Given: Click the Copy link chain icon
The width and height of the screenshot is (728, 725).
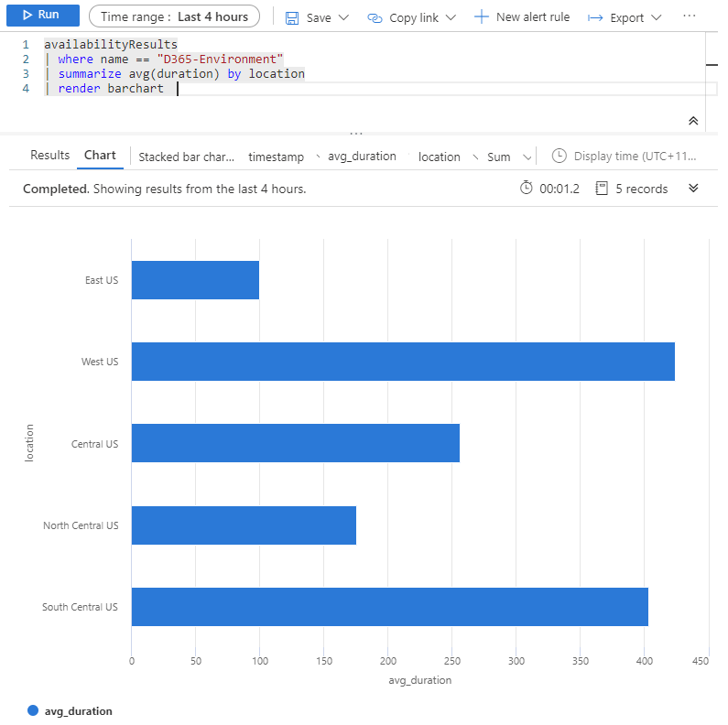Looking at the screenshot, I should [375, 17].
